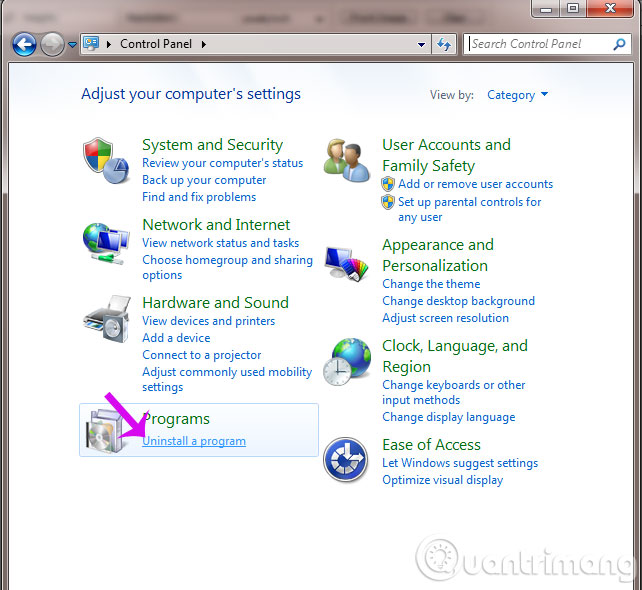This screenshot has width=642, height=590.
Task: Open Appearance and Personalization category
Action: 438,255
